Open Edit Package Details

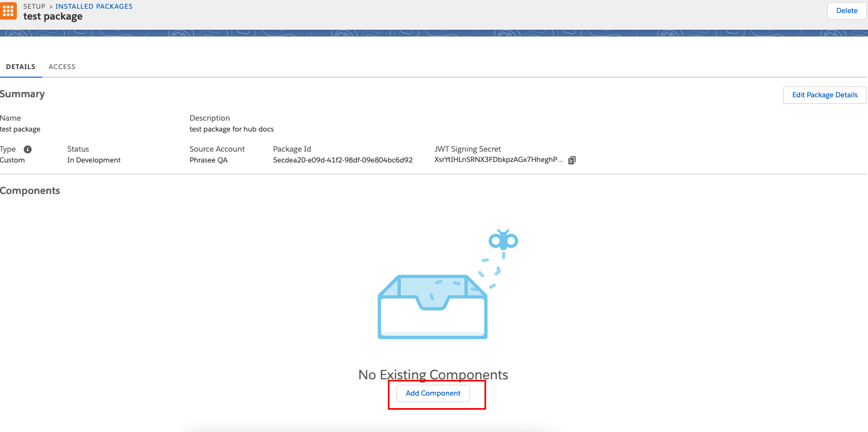825,95
